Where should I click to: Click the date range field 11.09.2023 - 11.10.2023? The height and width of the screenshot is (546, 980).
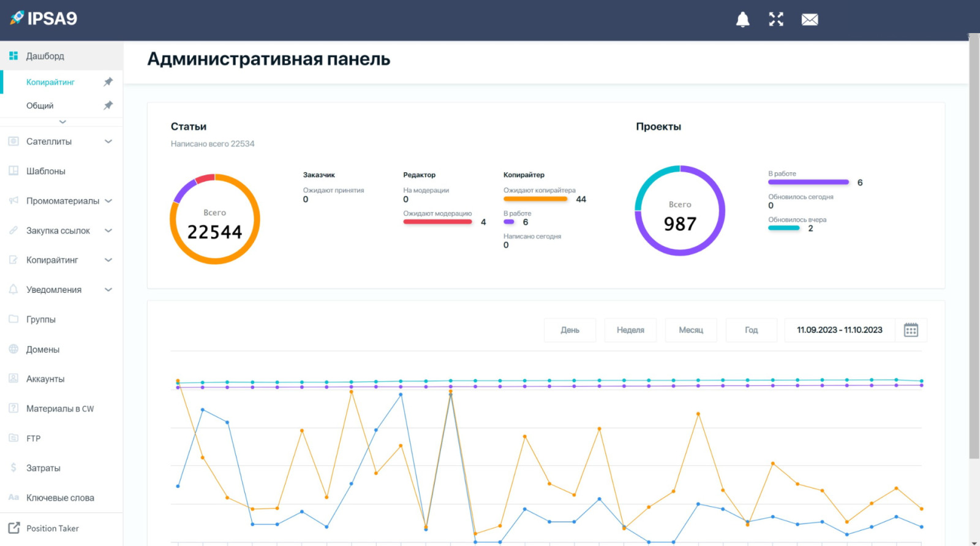pos(840,330)
